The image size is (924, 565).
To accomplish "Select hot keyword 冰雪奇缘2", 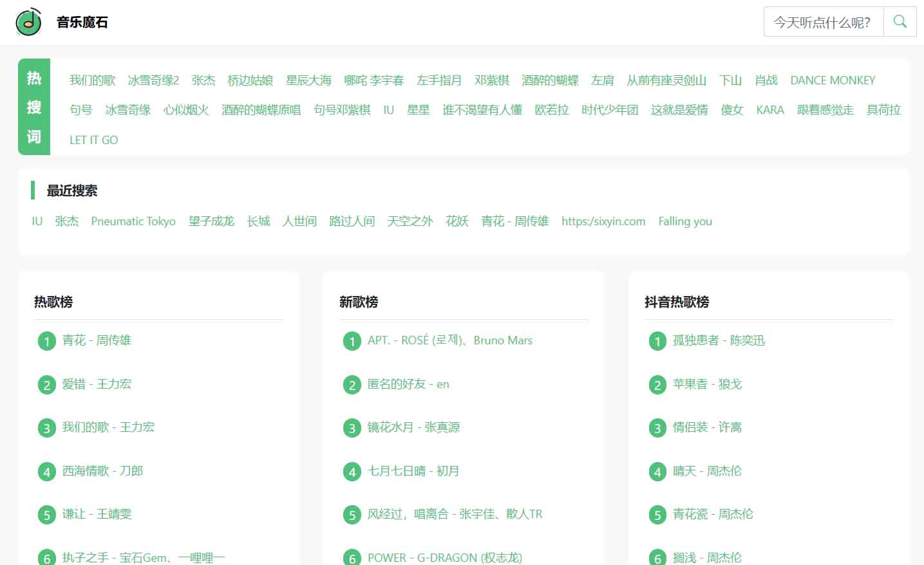I will (x=153, y=80).
